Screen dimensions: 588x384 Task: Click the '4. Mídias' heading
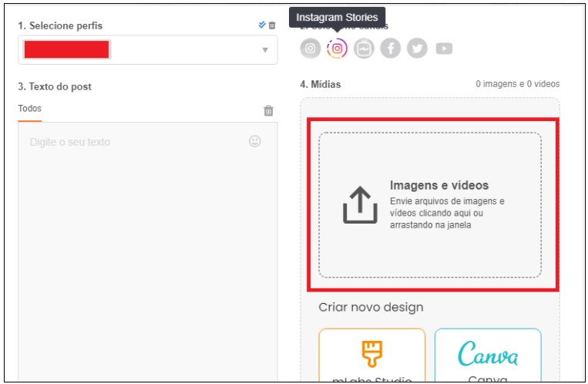tap(321, 85)
